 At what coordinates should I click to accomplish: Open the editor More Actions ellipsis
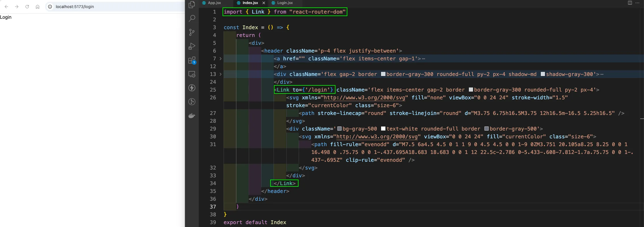(637, 3)
